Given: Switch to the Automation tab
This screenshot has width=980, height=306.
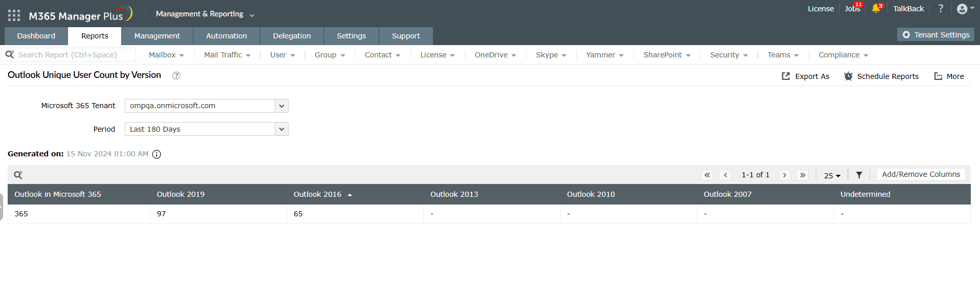Looking at the screenshot, I should [x=226, y=36].
